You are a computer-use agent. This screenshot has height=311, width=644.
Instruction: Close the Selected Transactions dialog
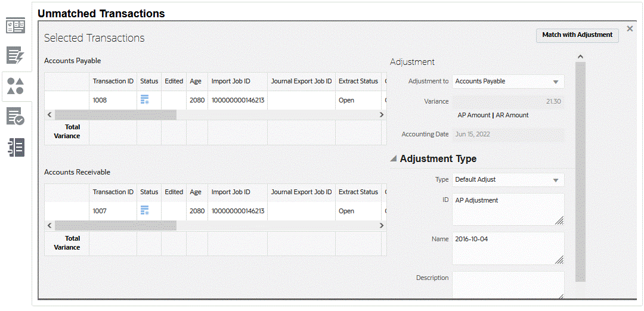pos(630,29)
